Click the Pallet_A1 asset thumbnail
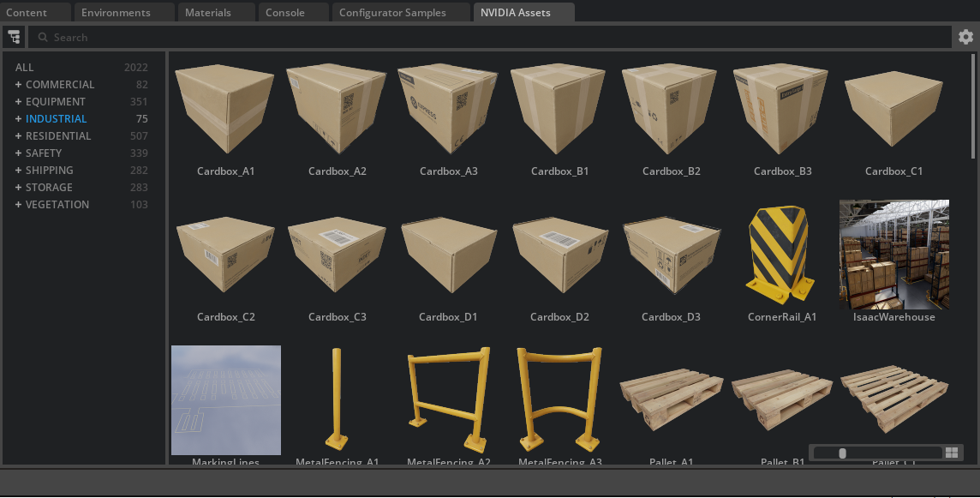The image size is (980, 498). (x=671, y=399)
